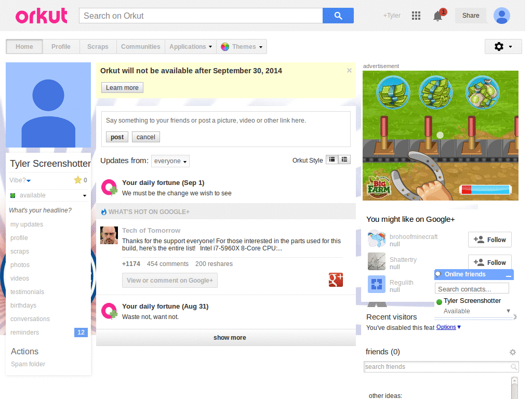532x399 pixels.
Task: Open conversations in sidebar
Action: coord(30,319)
